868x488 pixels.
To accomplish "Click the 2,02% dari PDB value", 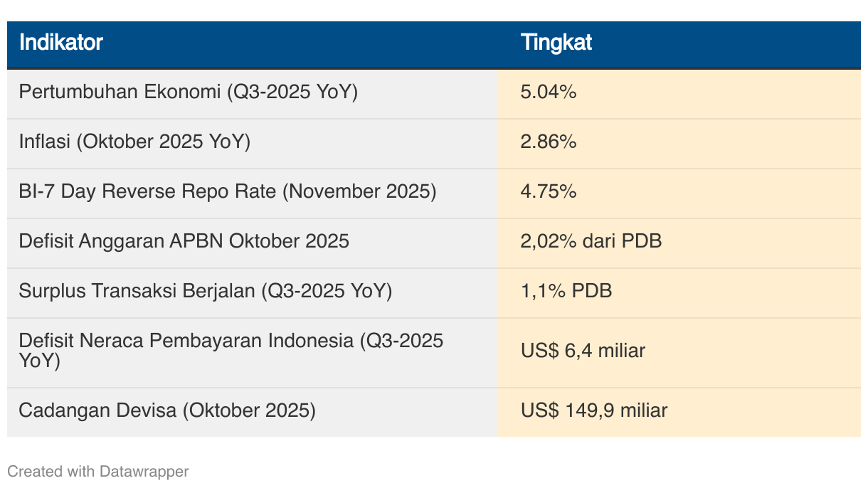I will (x=591, y=241).
